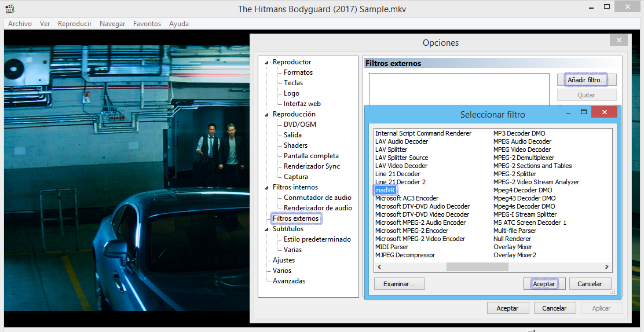Select LAV Audio Decoder filter

pos(402,141)
